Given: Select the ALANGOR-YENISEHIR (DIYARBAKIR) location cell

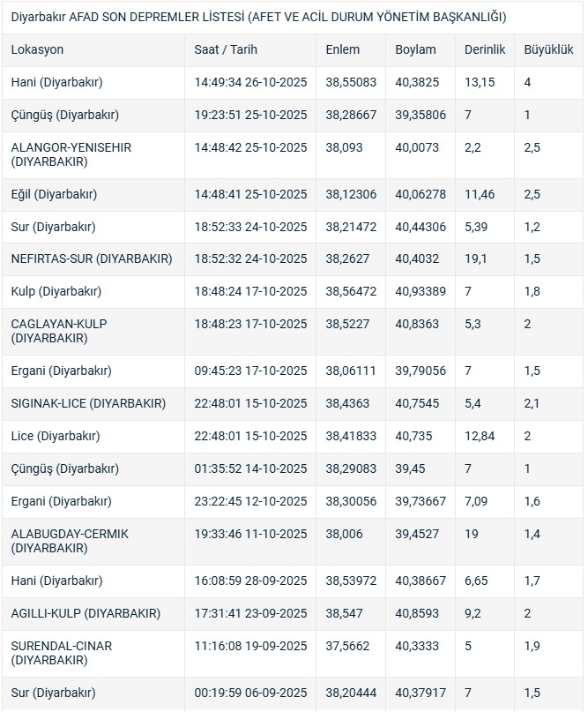Looking at the screenshot, I should (x=71, y=154).
